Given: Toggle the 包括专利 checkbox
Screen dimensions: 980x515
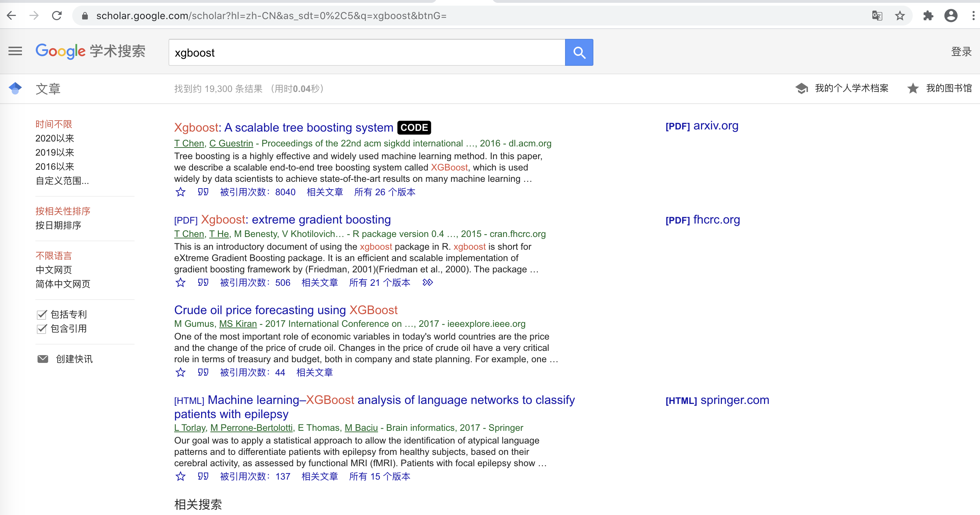Looking at the screenshot, I should tap(41, 315).
